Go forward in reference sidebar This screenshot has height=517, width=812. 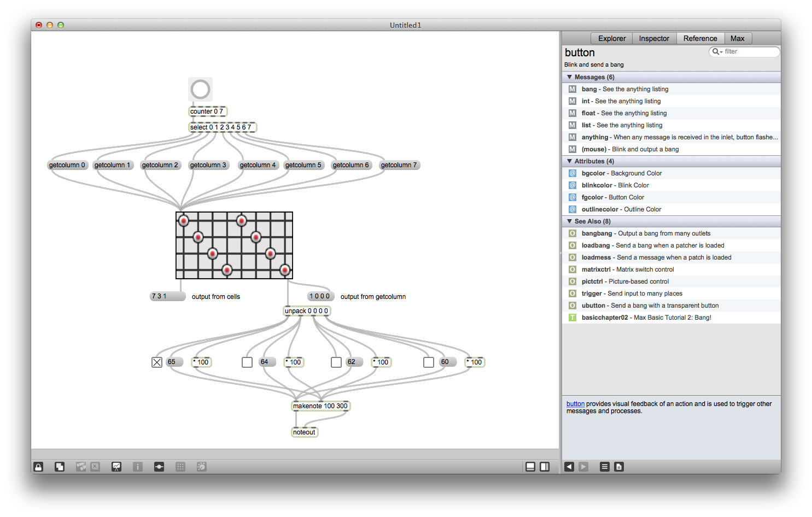click(583, 467)
